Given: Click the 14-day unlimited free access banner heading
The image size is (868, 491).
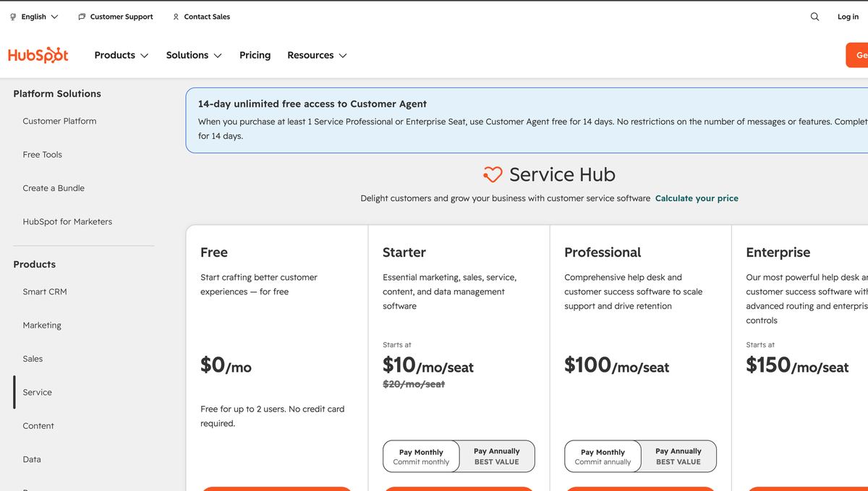Looking at the screenshot, I should coord(312,103).
